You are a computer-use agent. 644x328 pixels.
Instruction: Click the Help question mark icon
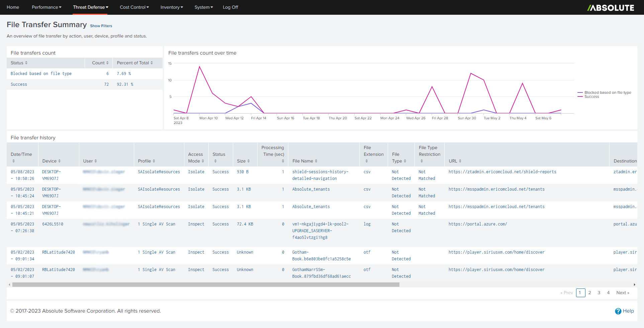click(x=618, y=311)
